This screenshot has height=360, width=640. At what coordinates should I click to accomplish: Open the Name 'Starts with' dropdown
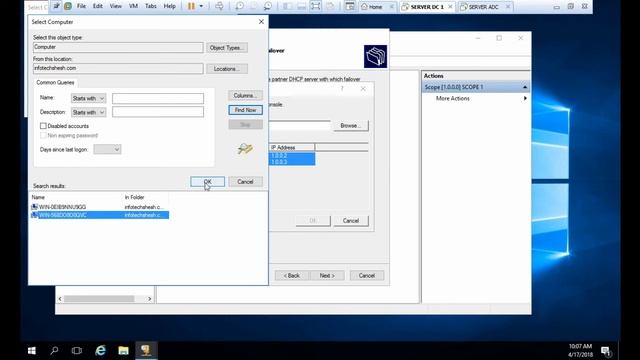pyautogui.click(x=88, y=98)
